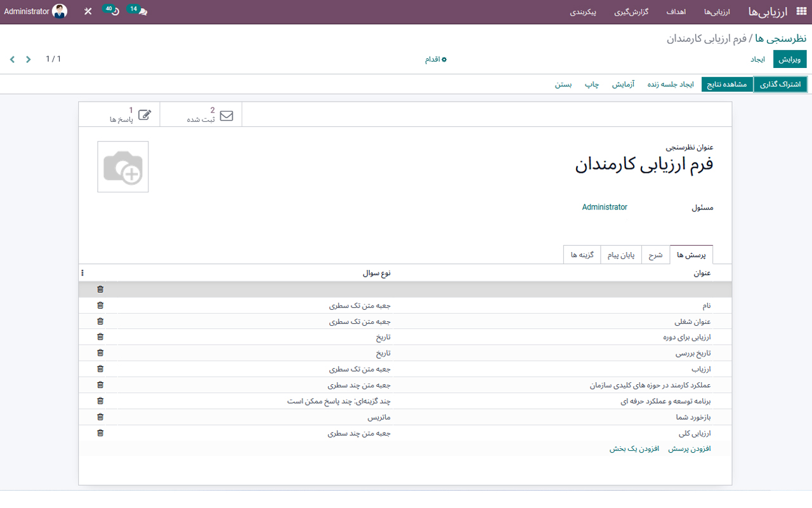Image resolution: width=812 pixels, height=508 pixels.
Task: Click the camera placeholder to add survey image
Action: click(x=122, y=166)
